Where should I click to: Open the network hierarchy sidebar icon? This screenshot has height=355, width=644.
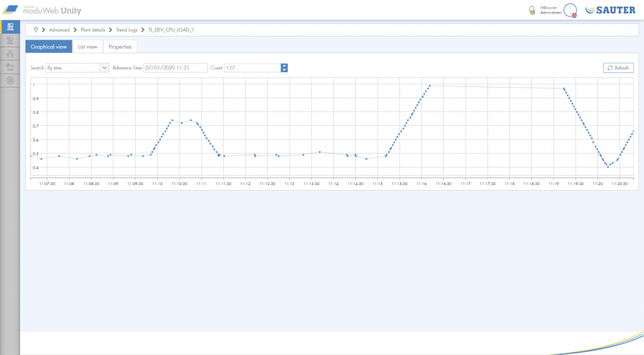(9, 54)
